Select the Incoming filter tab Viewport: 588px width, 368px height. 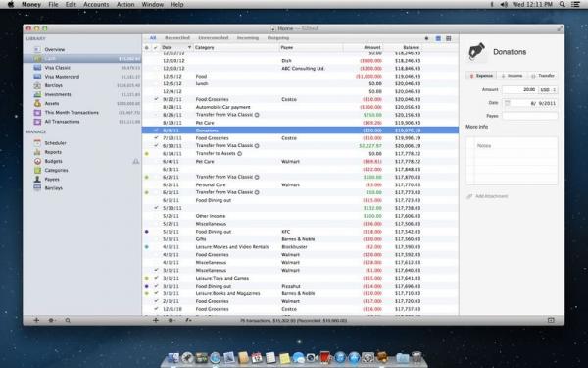[248, 38]
